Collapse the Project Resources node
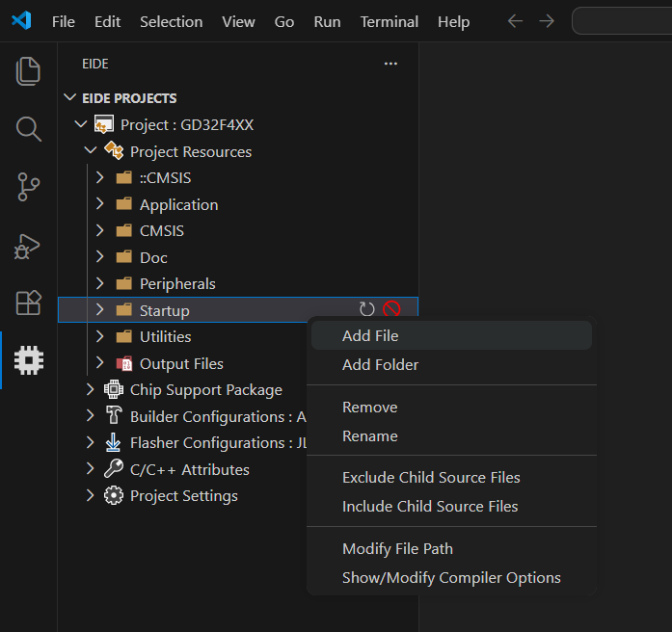The height and width of the screenshot is (632, 672). 91,150
